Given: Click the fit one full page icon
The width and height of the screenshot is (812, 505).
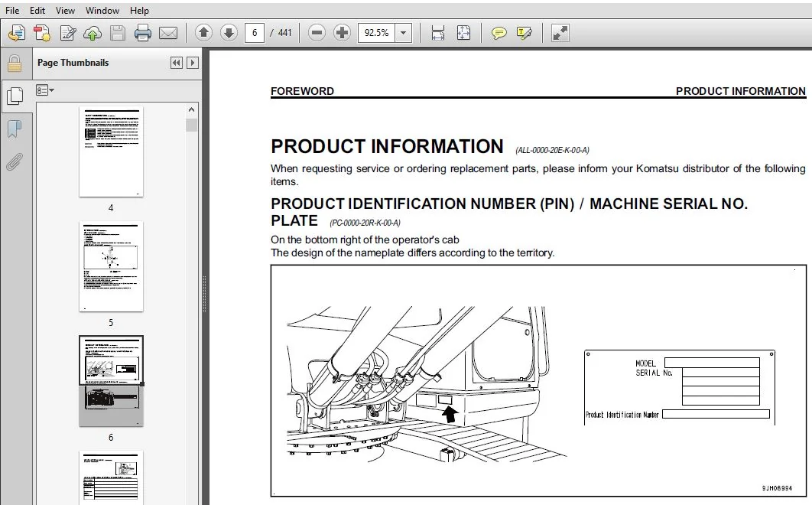Looking at the screenshot, I should (463, 33).
